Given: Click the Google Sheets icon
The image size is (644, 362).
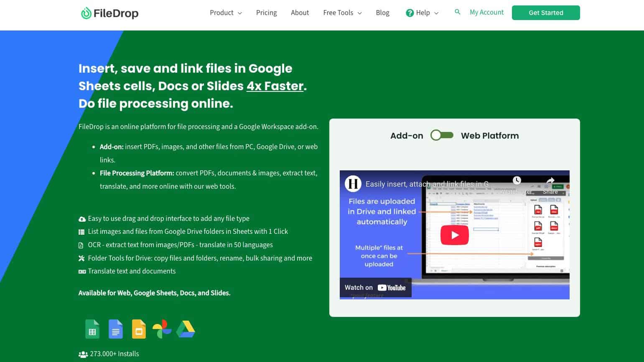Looking at the screenshot, I should (x=92, y=329).
